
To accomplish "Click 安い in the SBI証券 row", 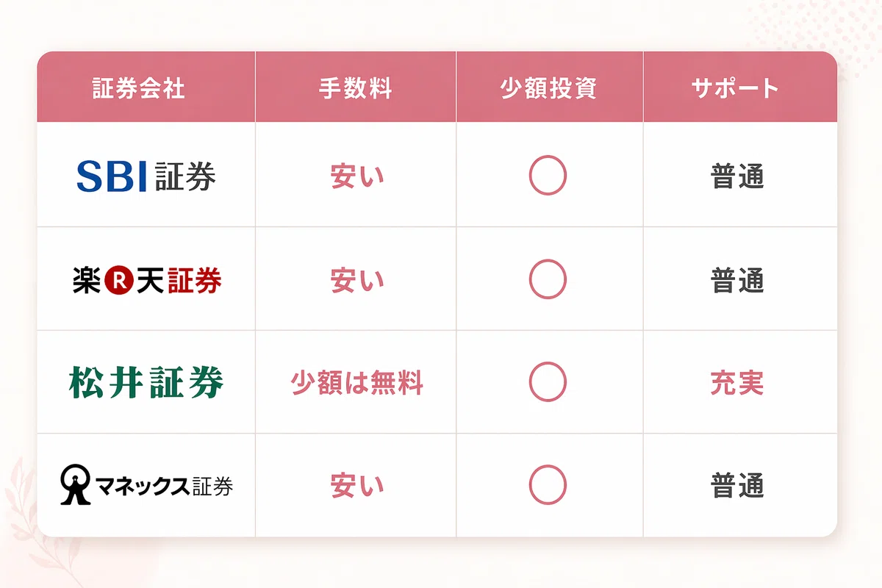I will (356, 177).
